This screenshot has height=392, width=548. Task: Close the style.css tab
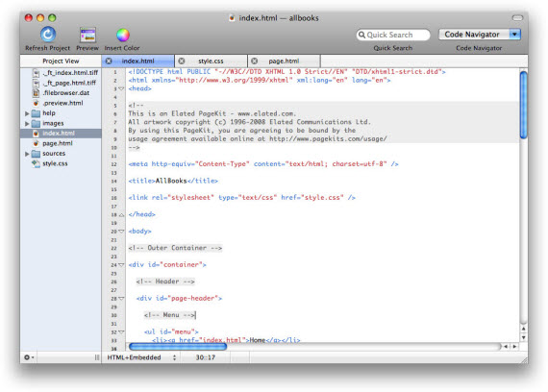coord(182,61)
